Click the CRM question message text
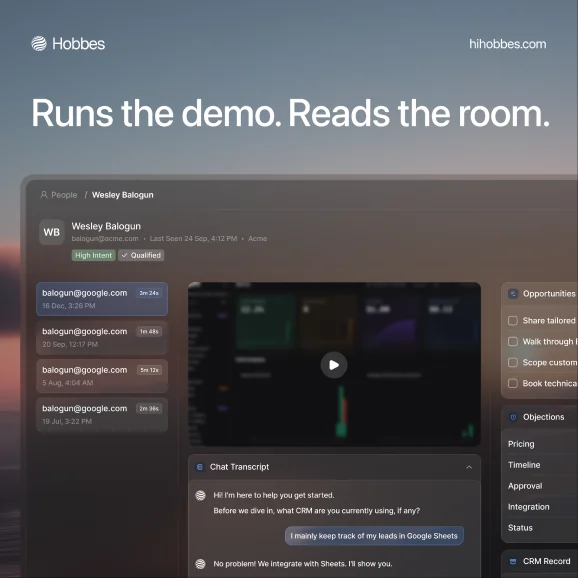This screenshot has height=578, width=578. coord(317,511)
